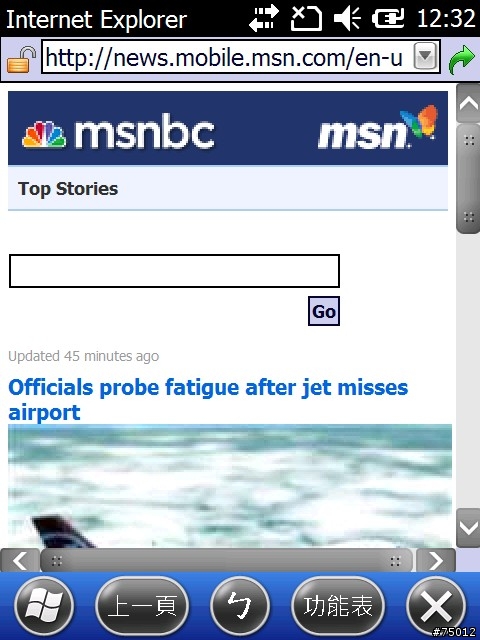Open the Windows Start button
480x640 pixels.
click(44, 607)
